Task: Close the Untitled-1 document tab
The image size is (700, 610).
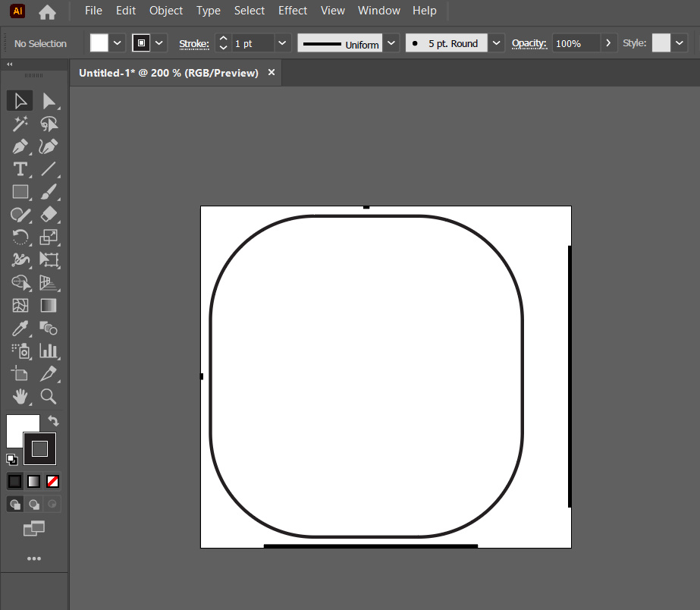Action: 272,72
